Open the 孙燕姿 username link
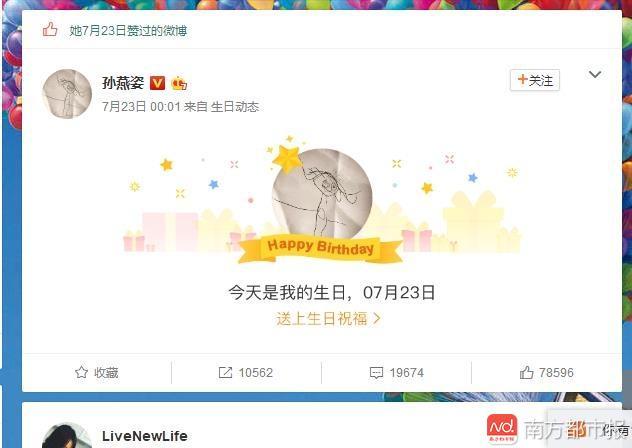Viewport: 632px width, 448px height. (x=123, y=83)
